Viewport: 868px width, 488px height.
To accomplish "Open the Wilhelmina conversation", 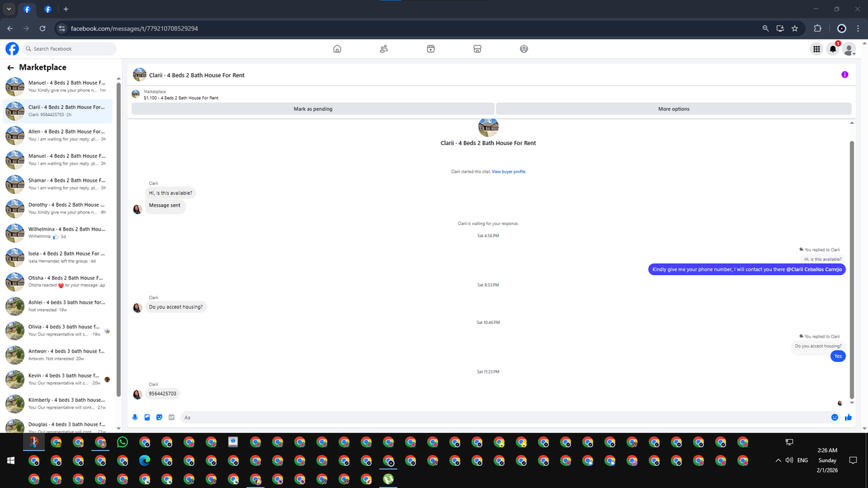I will point(58,232).
